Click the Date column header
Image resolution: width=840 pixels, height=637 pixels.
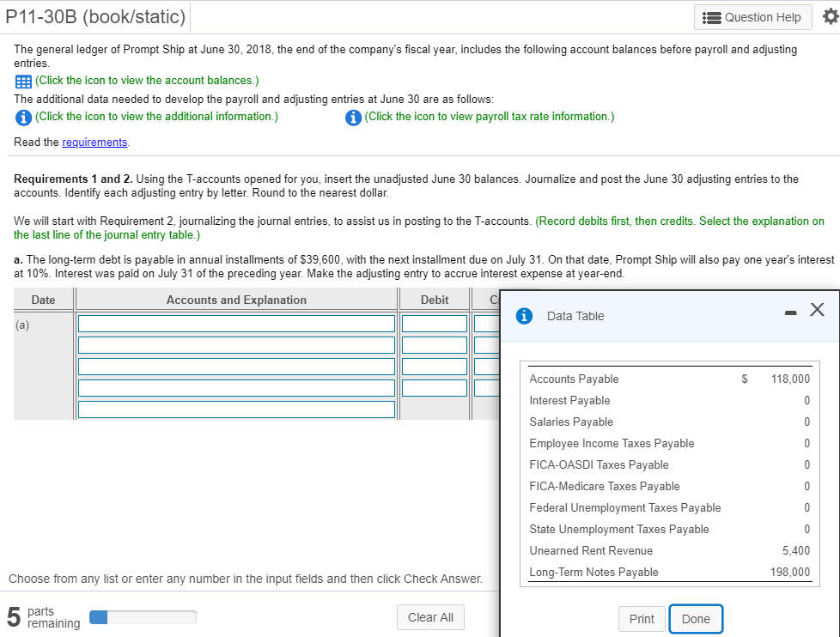coord(44,300)
